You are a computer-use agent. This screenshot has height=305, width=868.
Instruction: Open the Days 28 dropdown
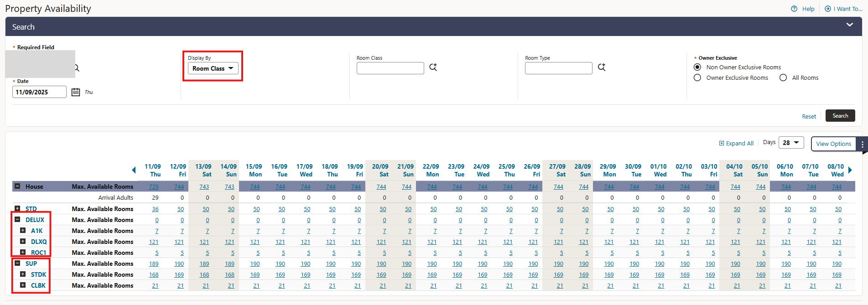(x=791, y=143)
